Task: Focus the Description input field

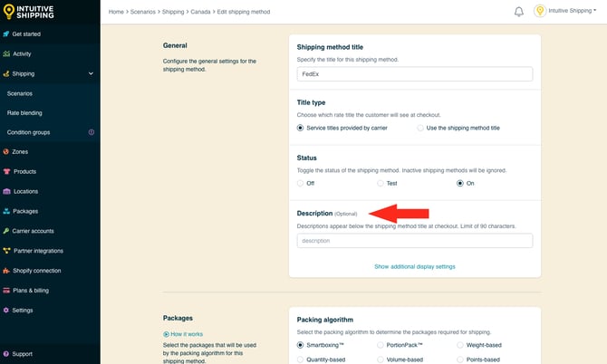Action: pos(415,241)
